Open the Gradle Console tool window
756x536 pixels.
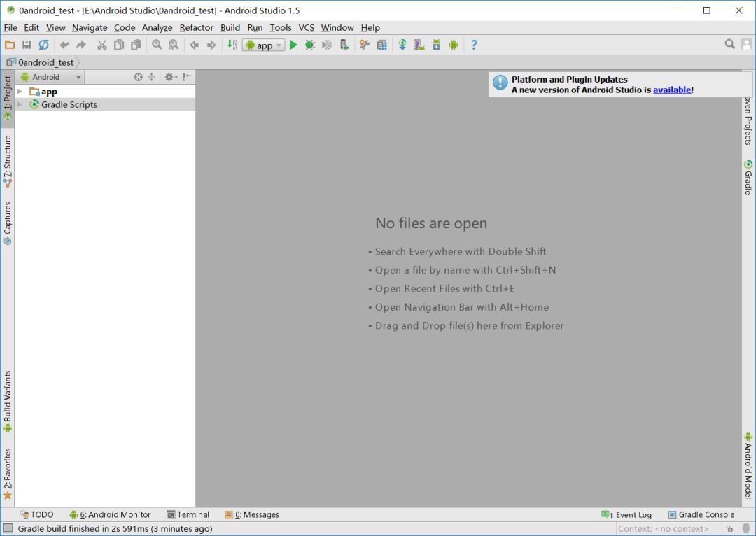point(701,515)
